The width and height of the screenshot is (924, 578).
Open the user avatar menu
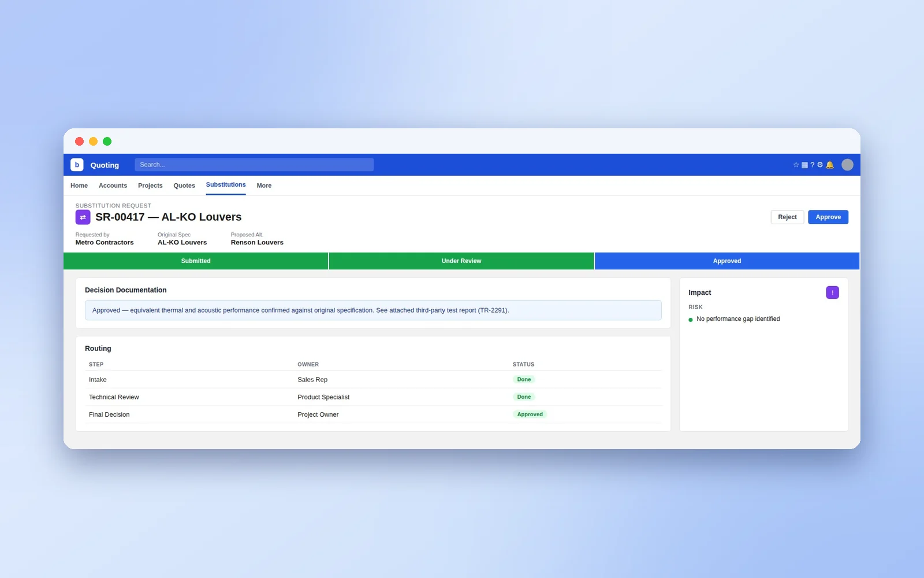[847, 165]
